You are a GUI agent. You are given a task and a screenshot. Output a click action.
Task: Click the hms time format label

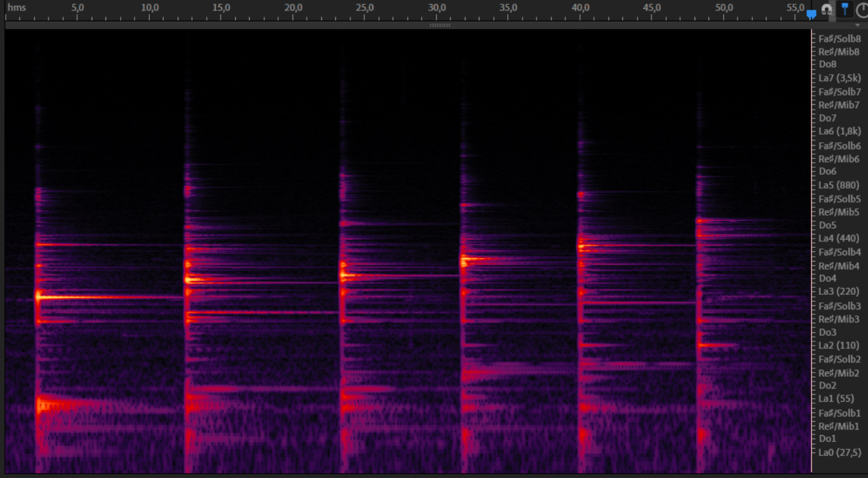(17, 7)
